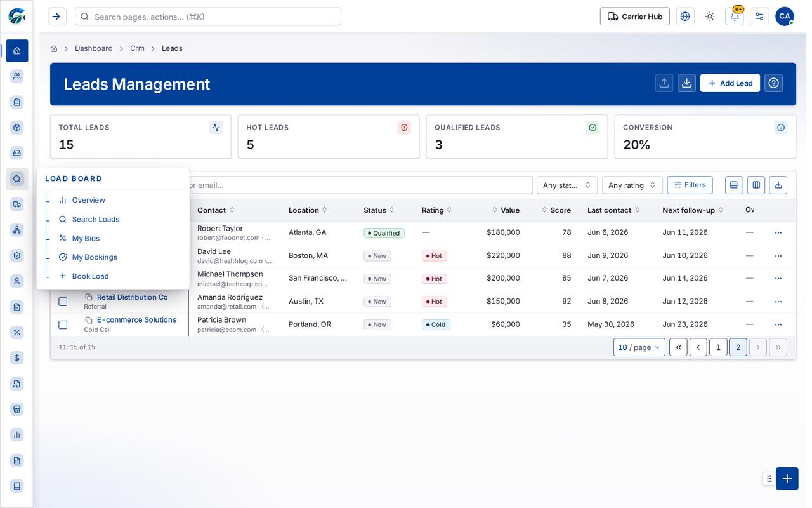Viewport: 812px width, 508px height.
Task: Click the search pages and actions field
Action: click(x=208, y=17)
